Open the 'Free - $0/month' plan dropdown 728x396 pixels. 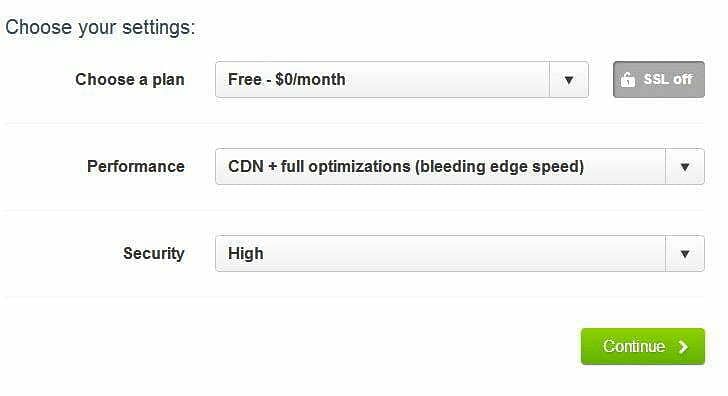coord(402,79)
